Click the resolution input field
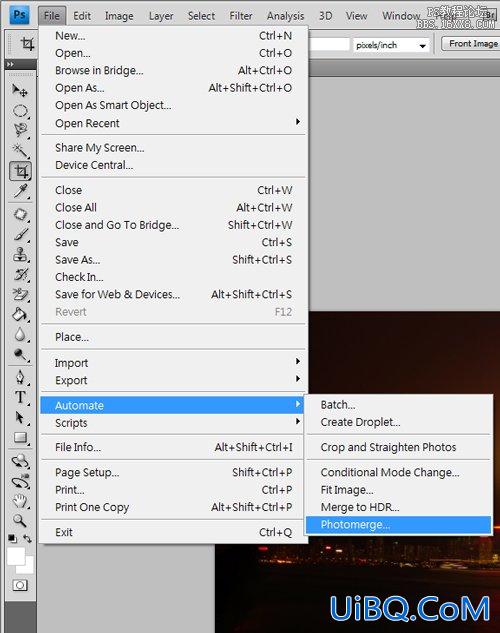This screenshot has height=633, width=500. click(x=329, y=44)
